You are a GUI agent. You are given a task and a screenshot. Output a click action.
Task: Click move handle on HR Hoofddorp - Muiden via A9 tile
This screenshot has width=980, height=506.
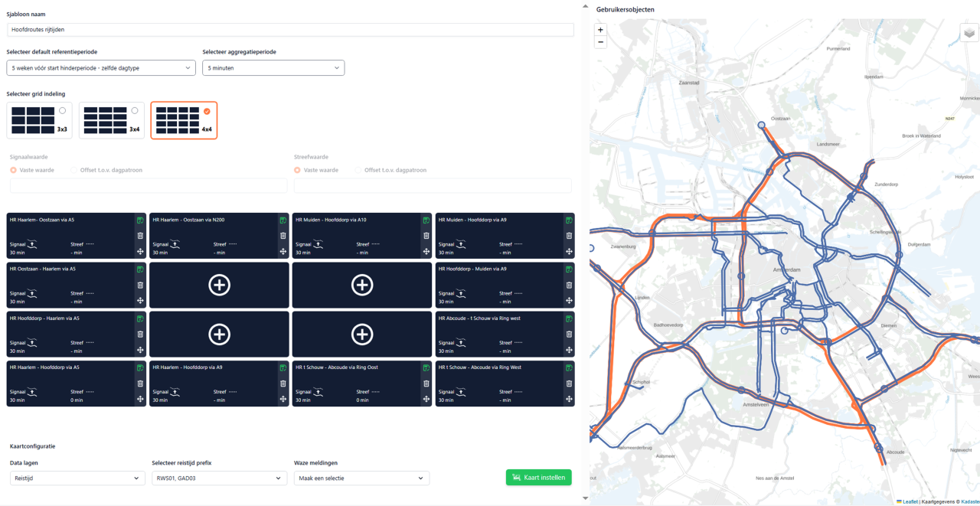click(569, 301)
